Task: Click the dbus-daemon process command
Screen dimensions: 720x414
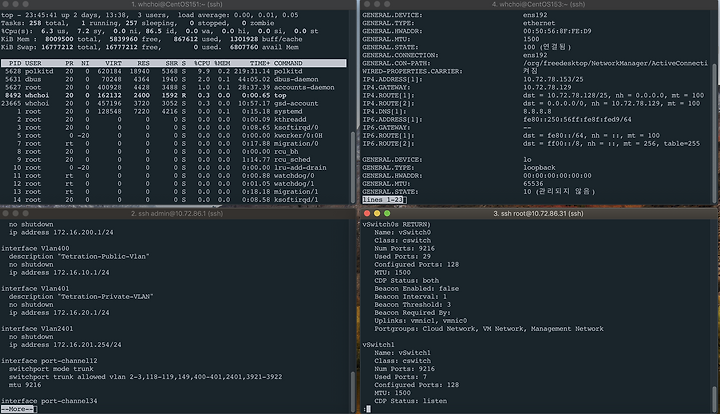Action: [296, 79]
